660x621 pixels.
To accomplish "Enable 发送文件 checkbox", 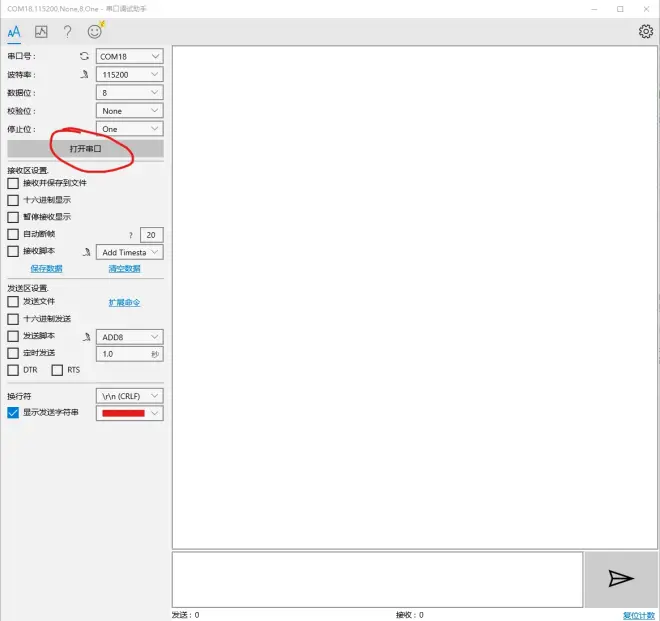I will pyautogui.click(x=13, y=301).
